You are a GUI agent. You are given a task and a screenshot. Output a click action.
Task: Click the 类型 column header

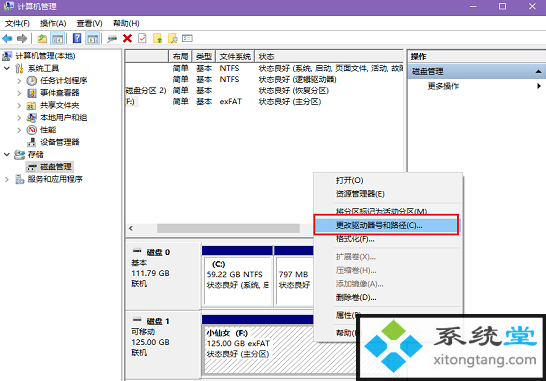(204, 56)
